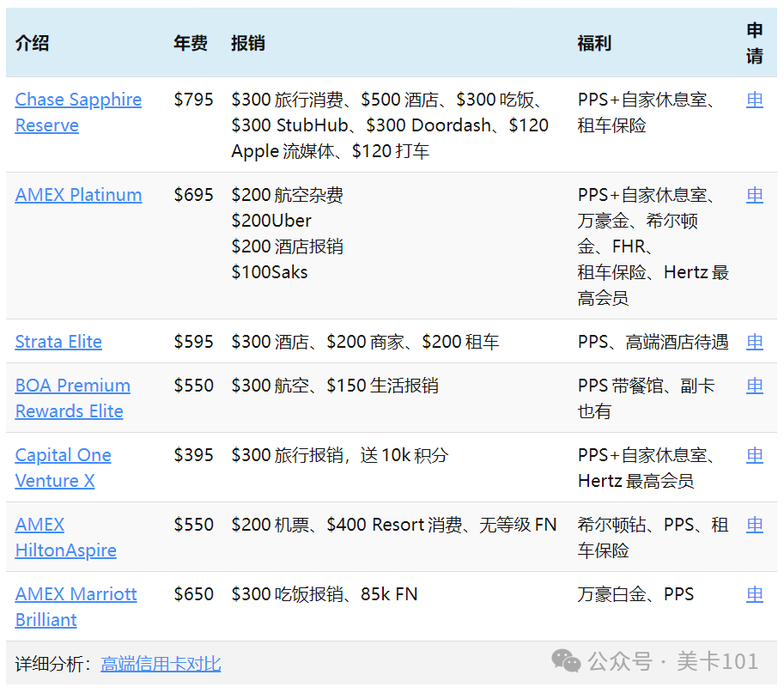Open the AMEX HiltonAspire link

(x=65, y=537)
